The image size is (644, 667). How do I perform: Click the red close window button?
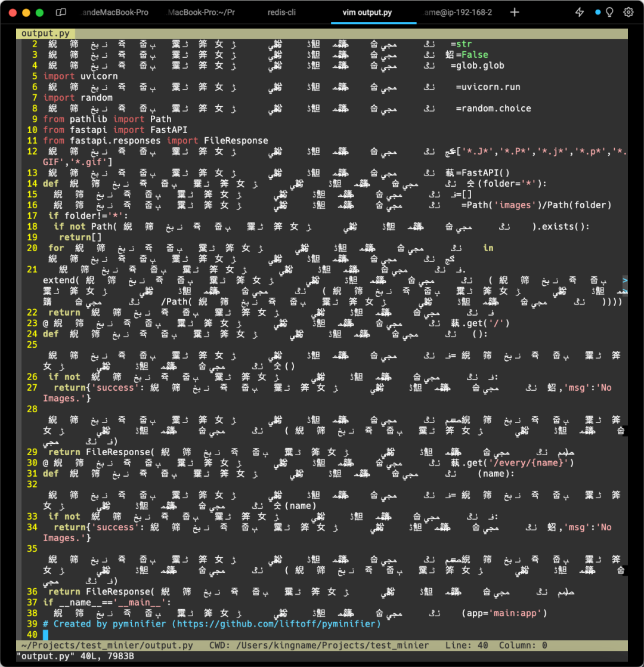click(x=13, y=13)
